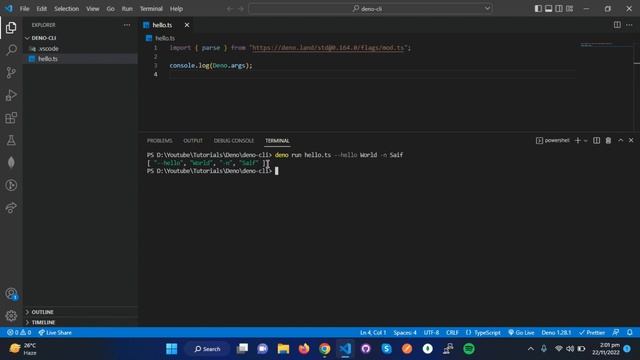
Task: Go back using navigation arrow
Action: (230, 9)
